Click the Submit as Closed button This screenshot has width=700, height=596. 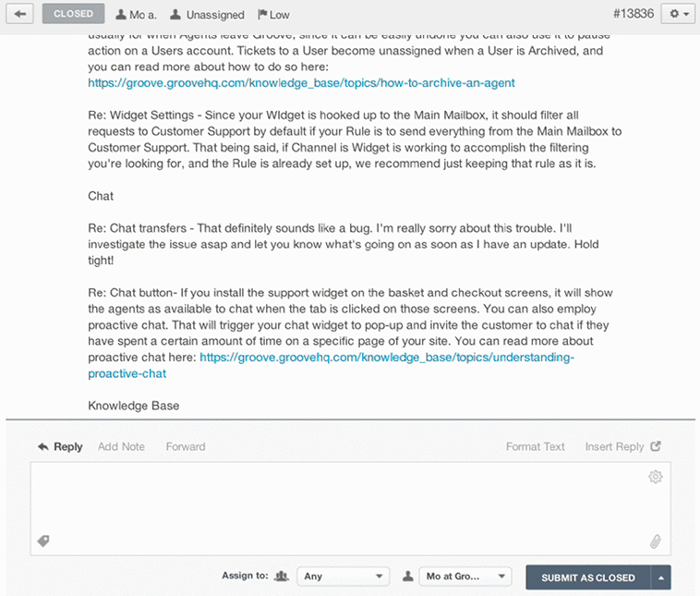pos(587,578)
